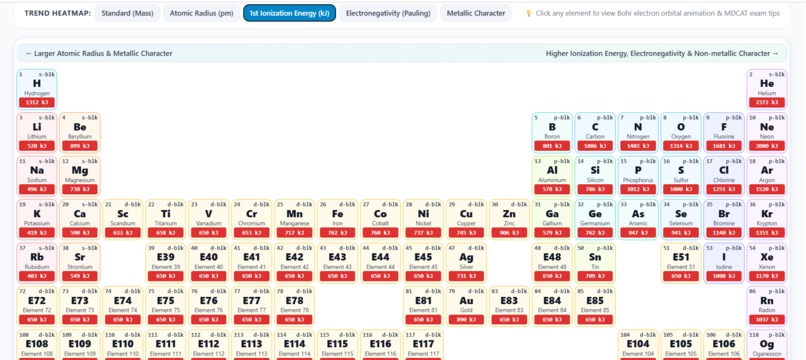This screenshot has height=360, width=806.
Task: Choose the Metallic Character trend view
Action: click(476, 13)
